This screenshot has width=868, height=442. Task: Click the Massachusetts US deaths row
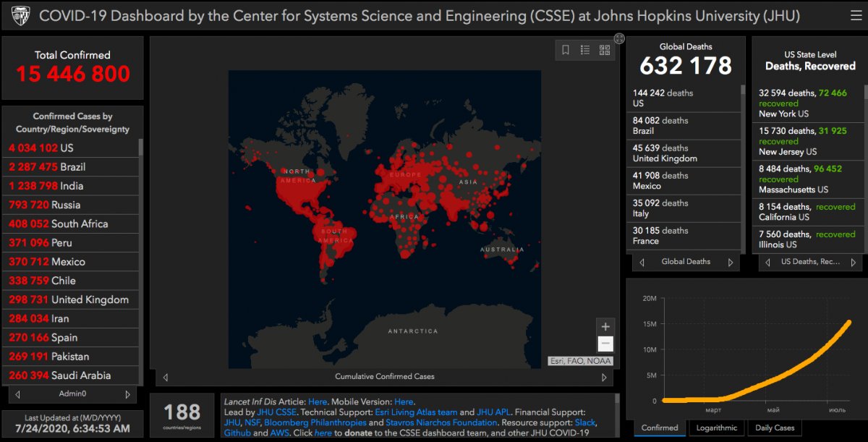(807, 179)
